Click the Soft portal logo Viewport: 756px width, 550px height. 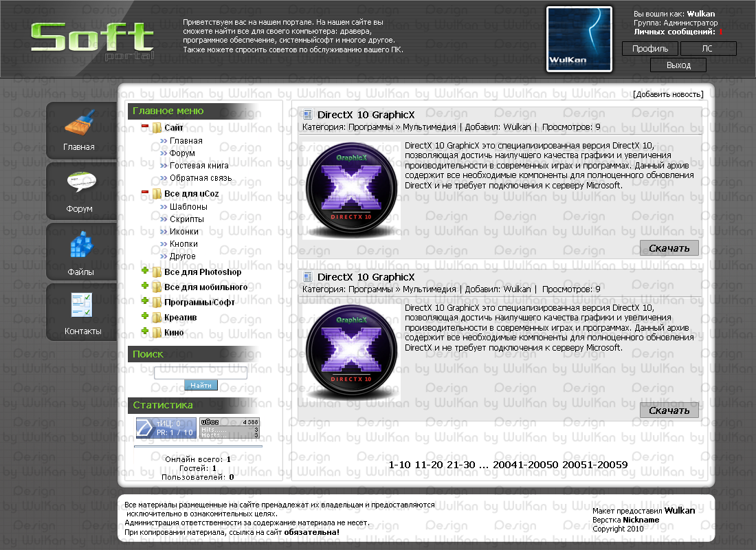[x=93, y=41]
